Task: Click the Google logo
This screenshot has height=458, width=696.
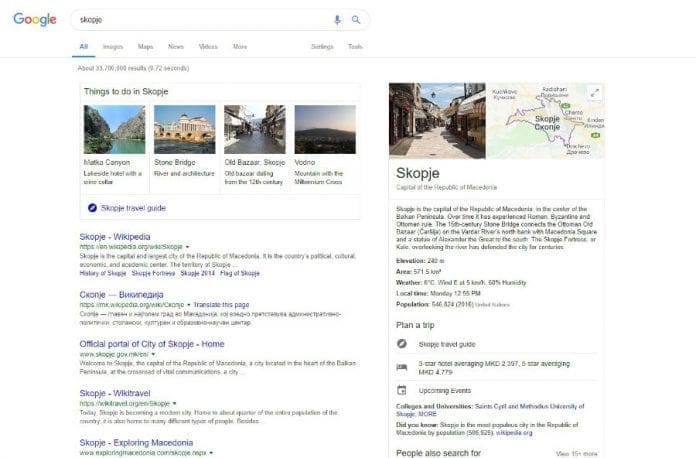Action: tap(34, 20)
